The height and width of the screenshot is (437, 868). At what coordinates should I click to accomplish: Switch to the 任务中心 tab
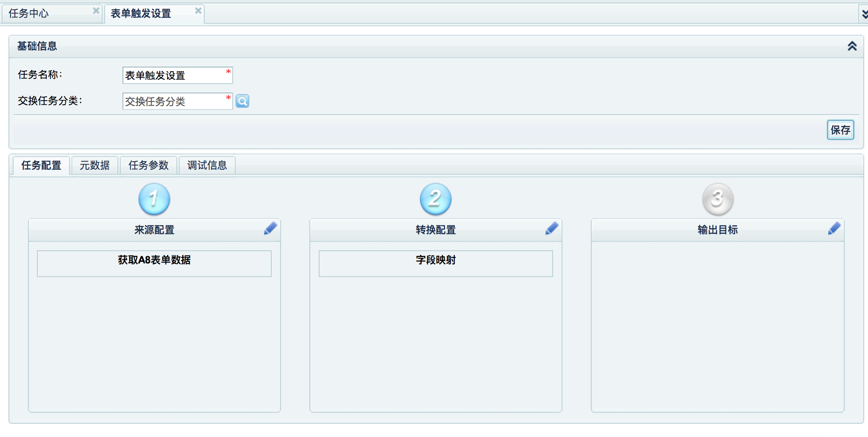29,14
